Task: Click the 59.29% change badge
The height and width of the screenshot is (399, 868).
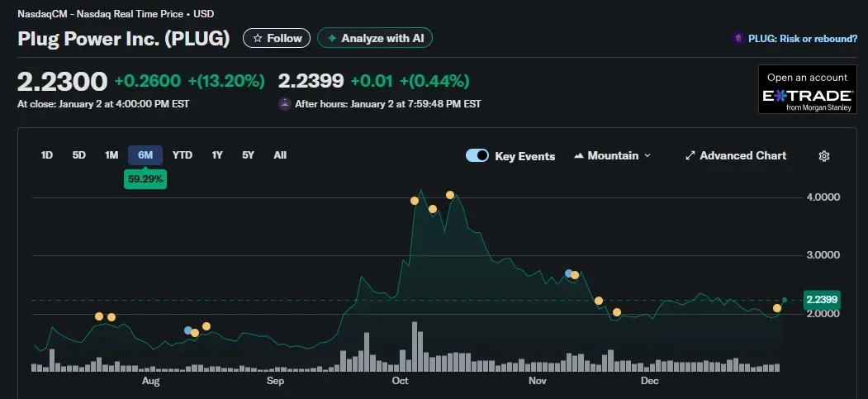Action: click(x=145, y=178)
